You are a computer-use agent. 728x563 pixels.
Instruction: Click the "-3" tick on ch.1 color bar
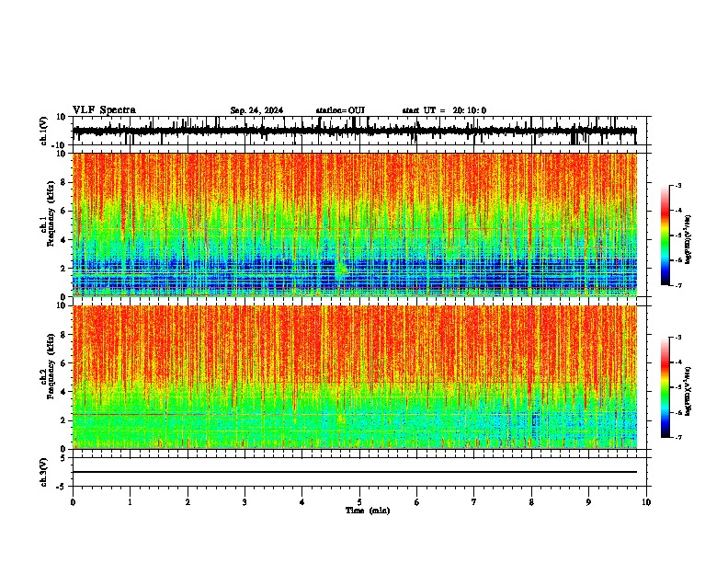(x=678, y=186)
